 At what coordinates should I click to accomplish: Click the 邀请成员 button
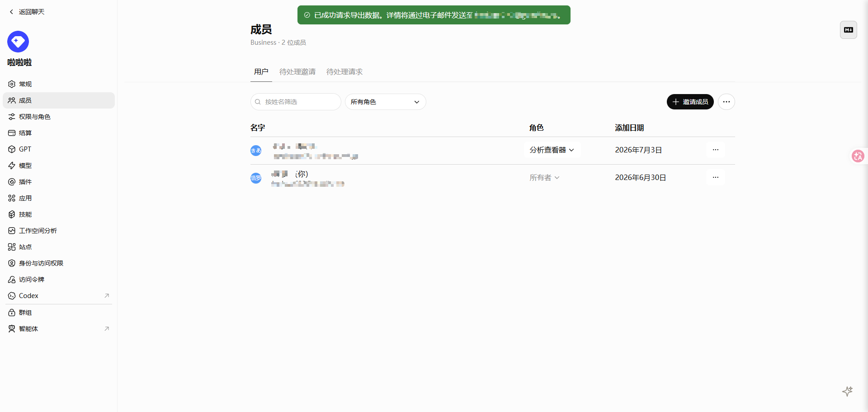click(690, 102)
